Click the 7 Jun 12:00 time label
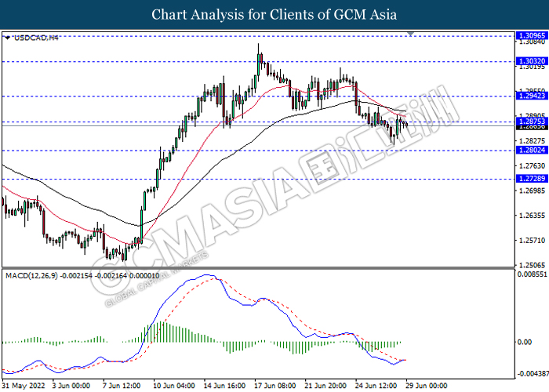549x392 pixels. 122,386
